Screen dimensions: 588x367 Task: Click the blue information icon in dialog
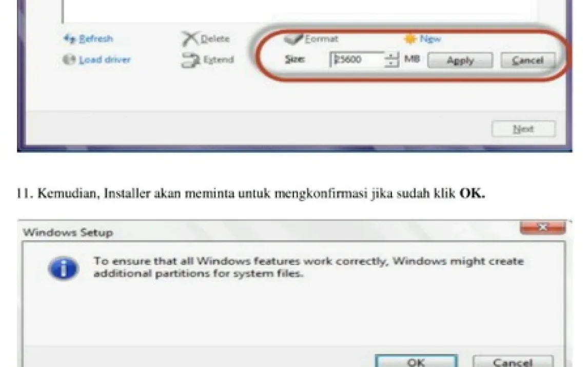64,269
